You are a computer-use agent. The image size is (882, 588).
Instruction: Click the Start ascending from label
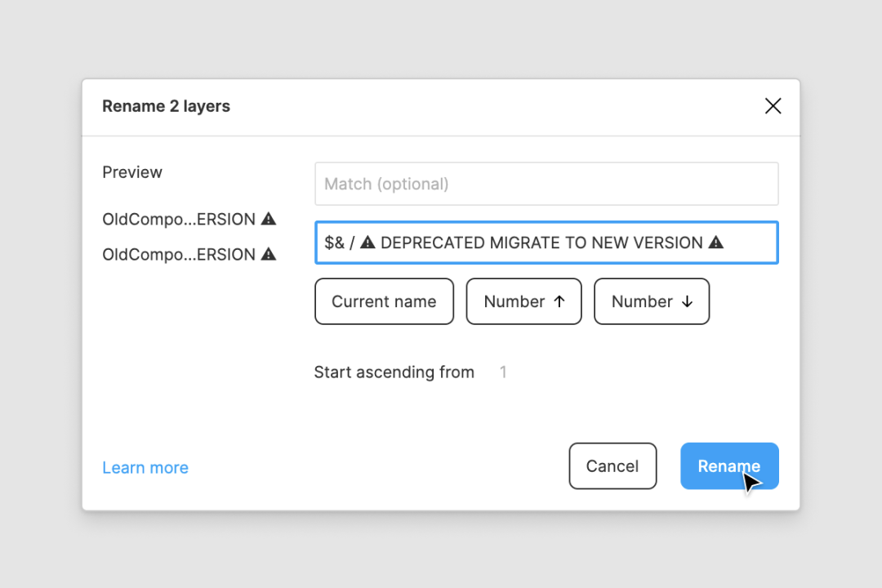(x=394, y=372)
